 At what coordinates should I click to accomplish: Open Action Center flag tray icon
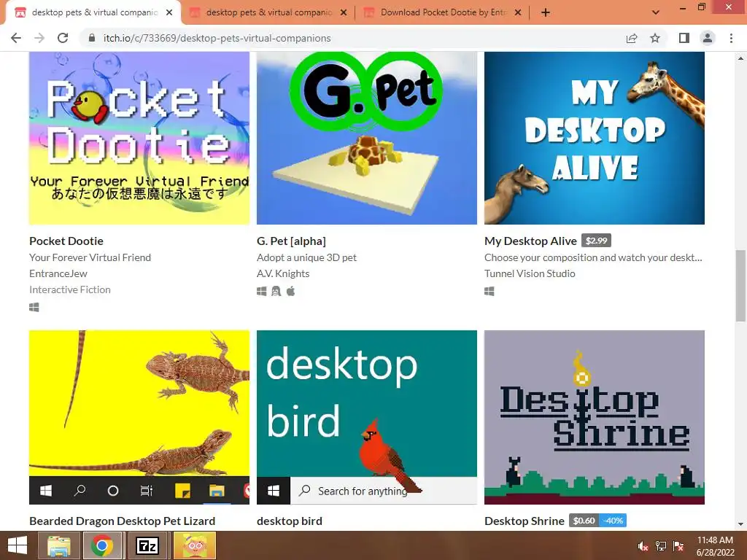click(x=678, y=546)
